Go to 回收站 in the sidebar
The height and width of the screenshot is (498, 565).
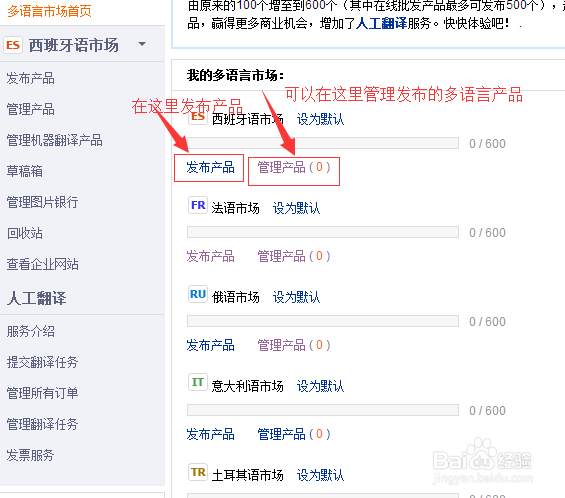(25, 233)
